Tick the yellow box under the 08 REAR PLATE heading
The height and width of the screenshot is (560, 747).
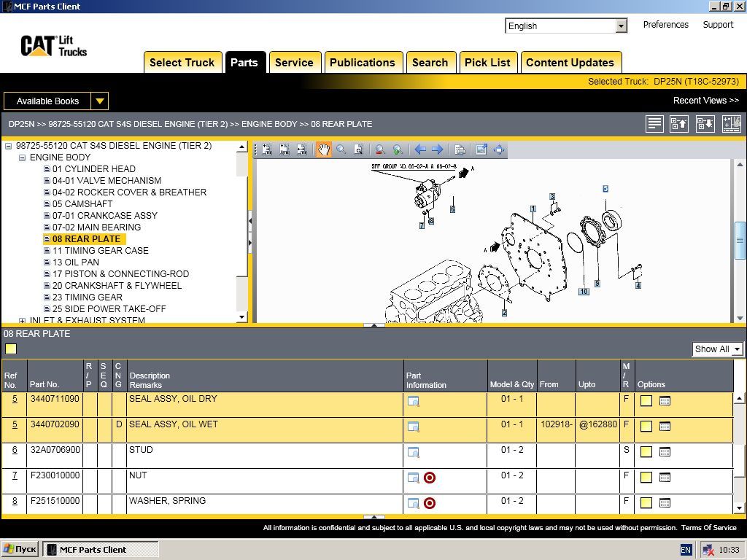coord(10,349)
